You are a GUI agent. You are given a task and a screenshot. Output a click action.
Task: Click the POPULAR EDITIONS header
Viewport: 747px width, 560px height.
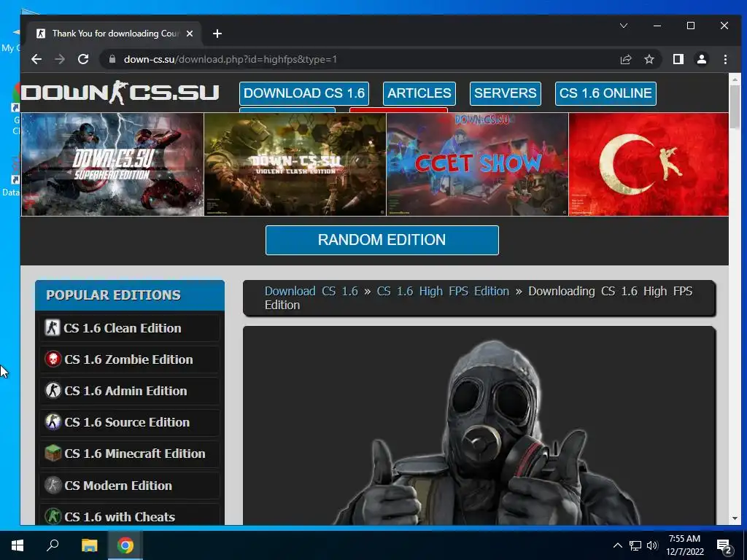130,295
